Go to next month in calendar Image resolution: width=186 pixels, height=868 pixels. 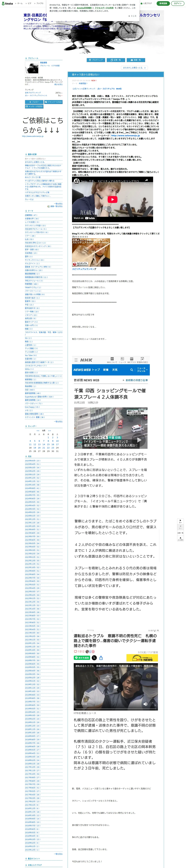tap(50, 431)
